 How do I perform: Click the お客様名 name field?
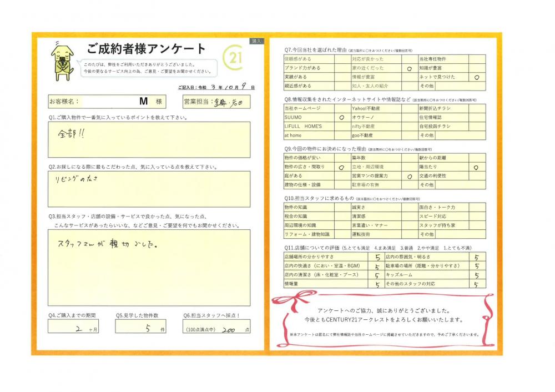[x=113, y=102]
